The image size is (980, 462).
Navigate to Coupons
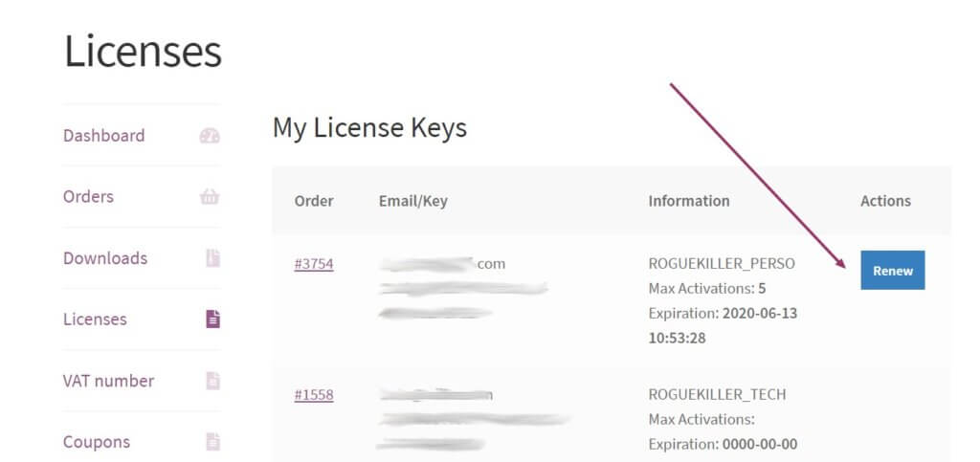pos(97,442)
